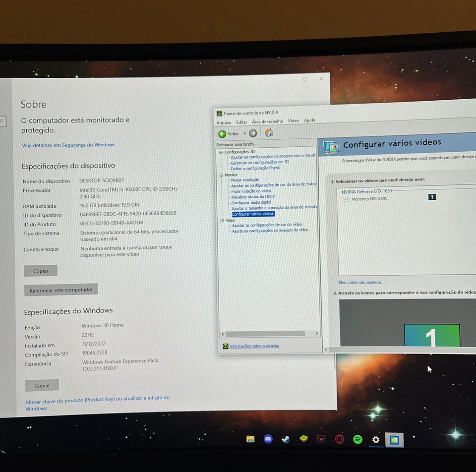Viewport: 476px width, 472px height.
Task: Open the NVIDIA home icon
Action: tap(269, 133)
